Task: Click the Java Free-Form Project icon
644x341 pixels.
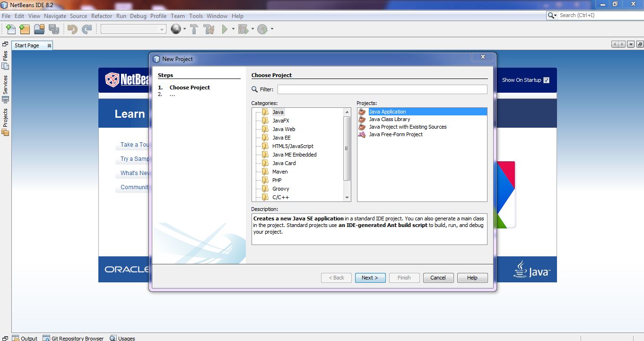Action: (x=362, y=134)
